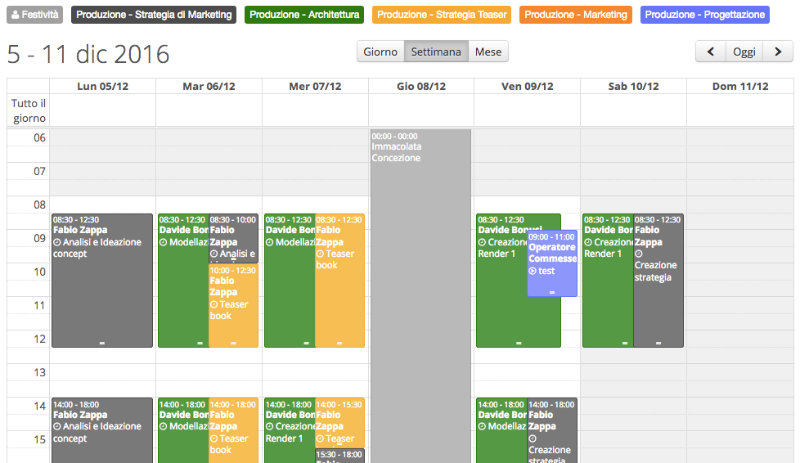Screen dimensions: 800x463
Task: Toggle the Produzione - Architettura filter
Action: [304, 15]
